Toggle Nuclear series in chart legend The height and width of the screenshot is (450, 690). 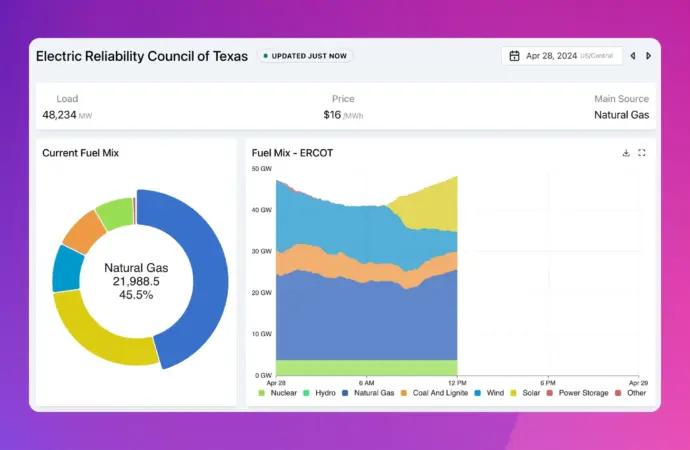[x=277, y=393]
